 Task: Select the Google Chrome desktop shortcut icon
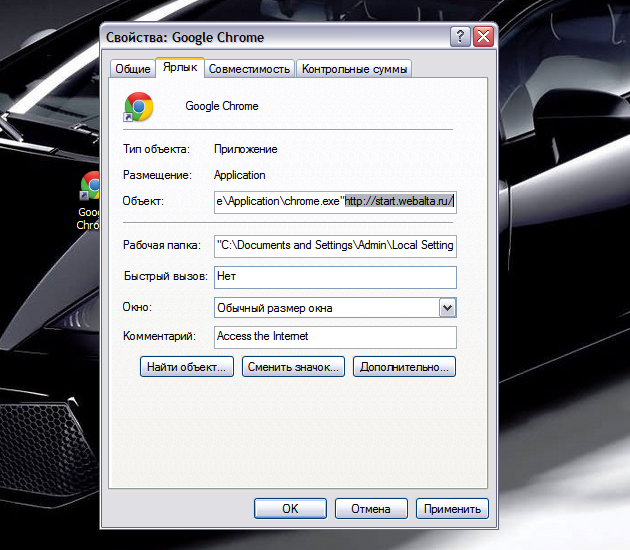tap(90, 185)
